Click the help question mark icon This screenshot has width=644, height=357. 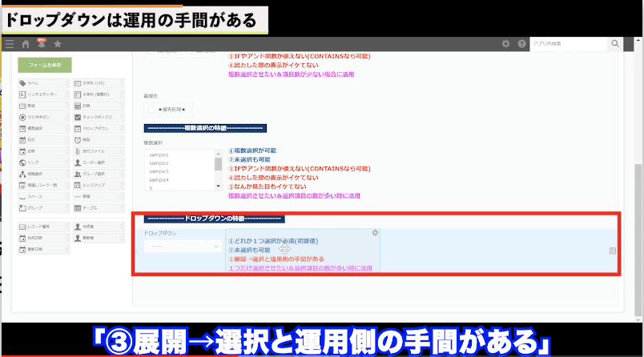[x=522, y=44]
